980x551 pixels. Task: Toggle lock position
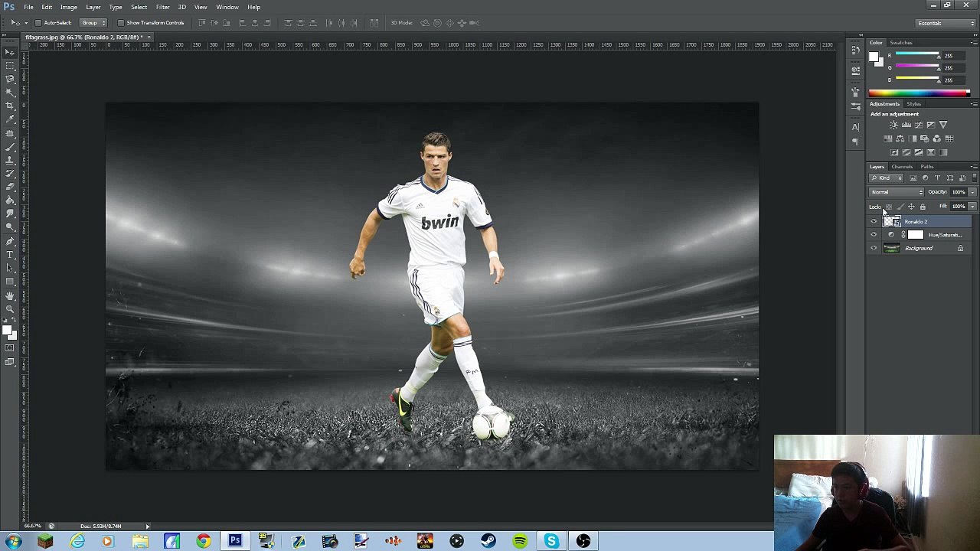pos(911,207)
